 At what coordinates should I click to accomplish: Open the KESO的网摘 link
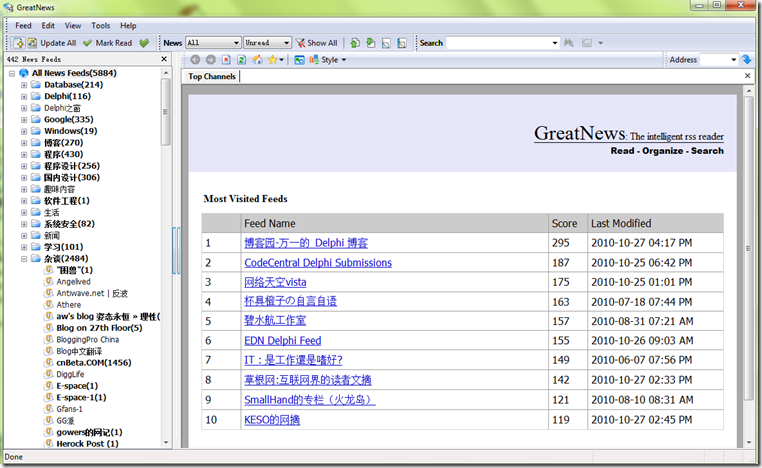272,420
